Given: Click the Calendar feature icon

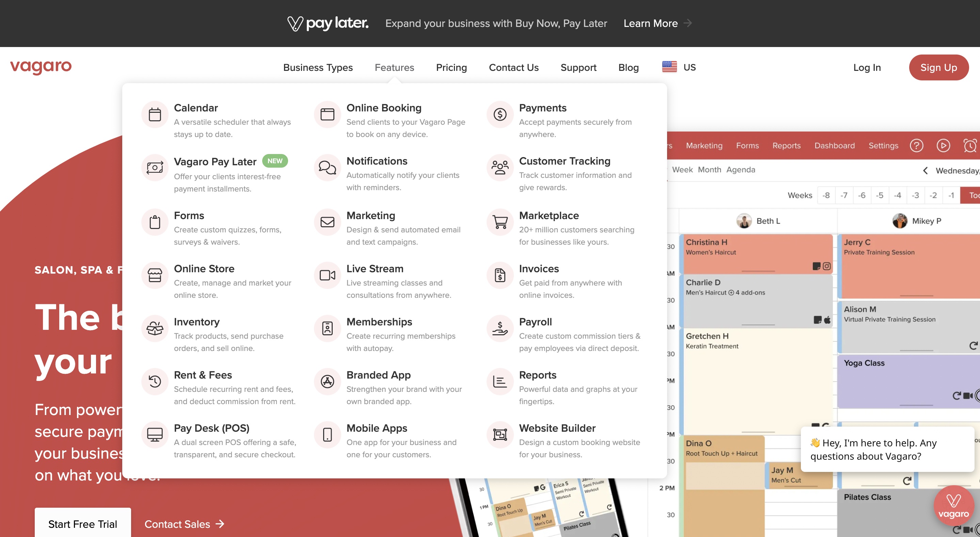Looking at the screenshot, I should click(x=155, y=114).
